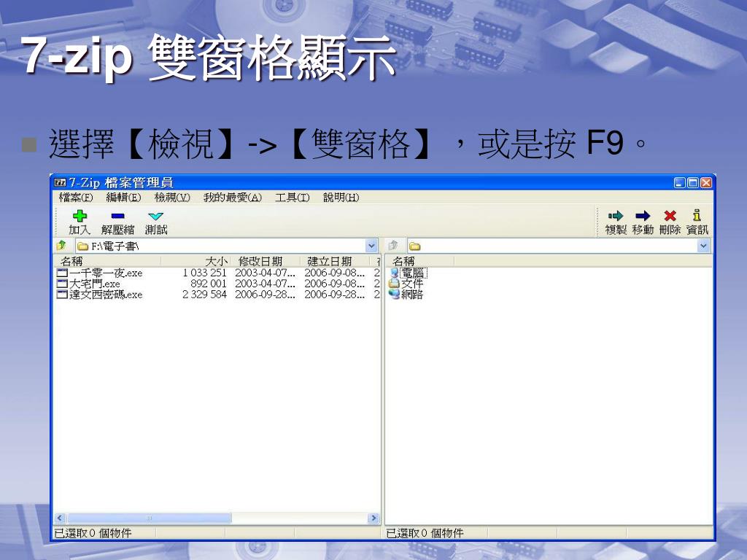The image size is (747, 560).
Task: Click the 達文西密碼.exe file icon
Action: 62,295
